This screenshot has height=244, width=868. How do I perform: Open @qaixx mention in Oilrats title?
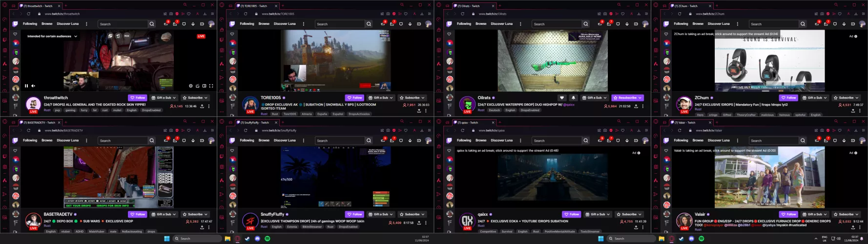coord(569,104)
